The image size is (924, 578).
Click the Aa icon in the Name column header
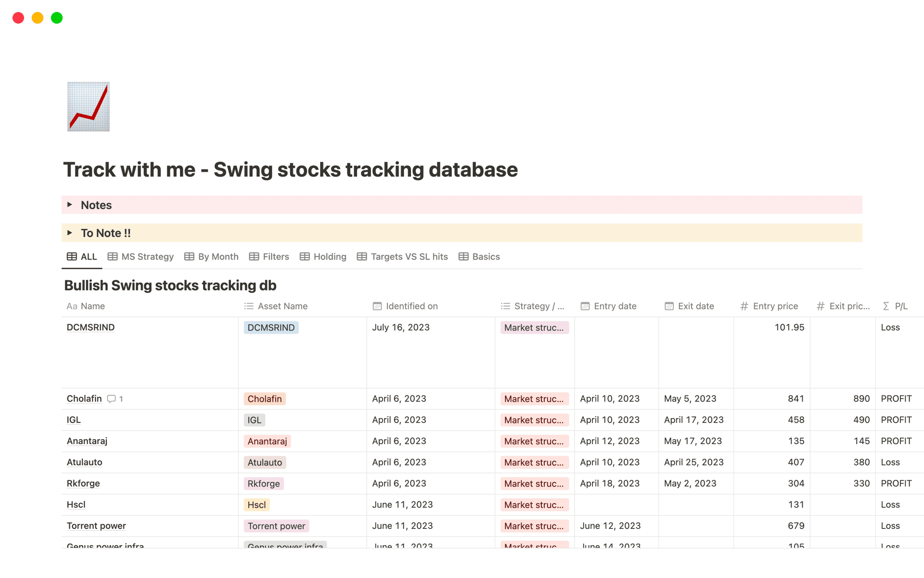point(71,306)
